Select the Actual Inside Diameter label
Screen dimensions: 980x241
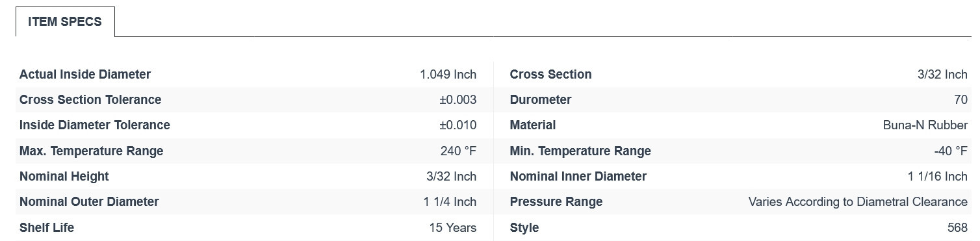[x=85, y=74]
